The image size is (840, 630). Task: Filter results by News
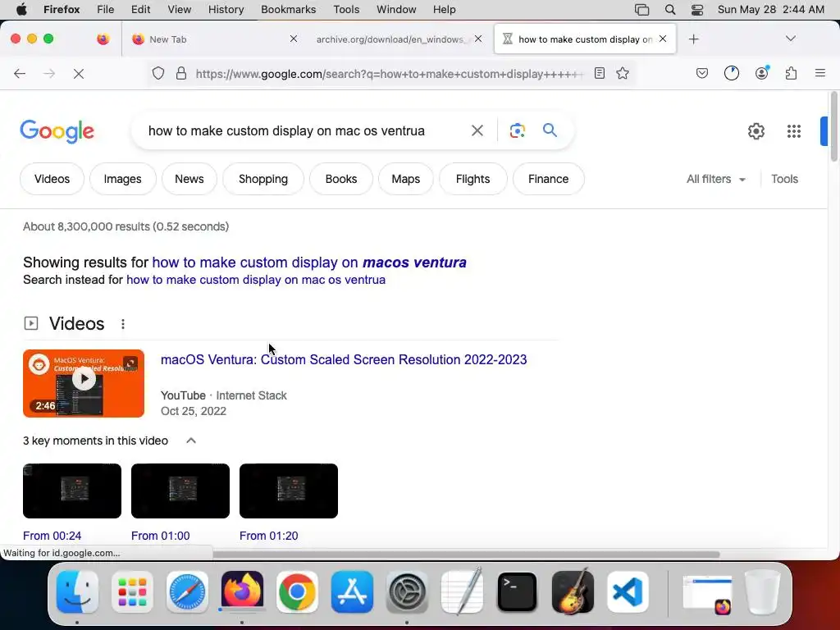pos(189,179)
